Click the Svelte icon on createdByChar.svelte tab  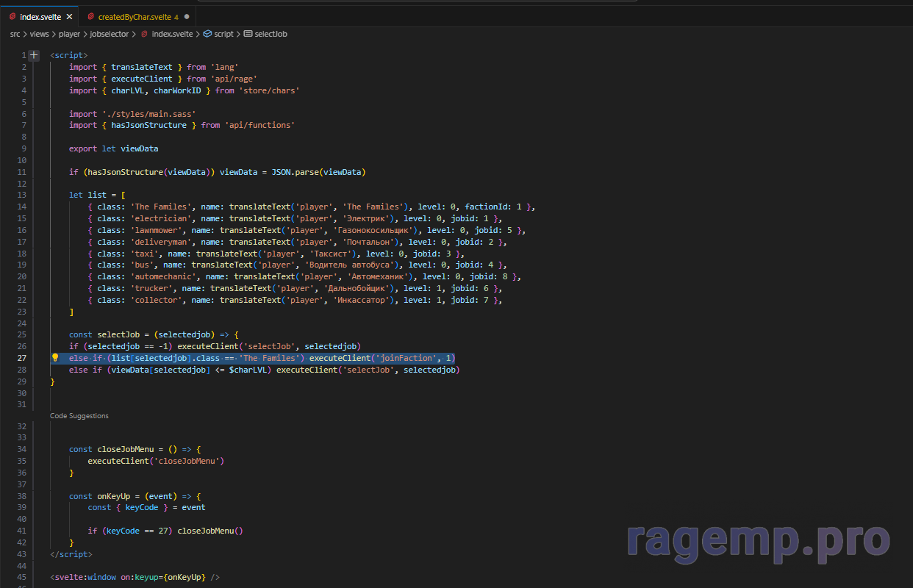[90, 16]
